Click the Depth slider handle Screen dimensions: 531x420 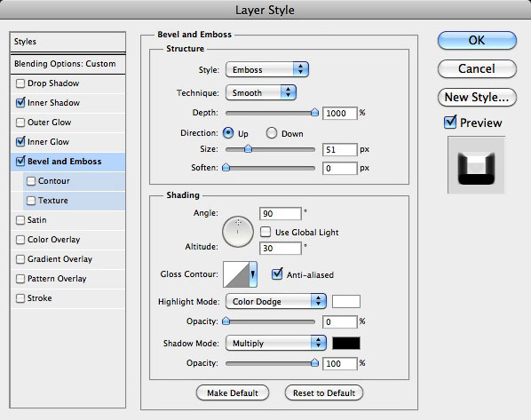click(314, 112)
